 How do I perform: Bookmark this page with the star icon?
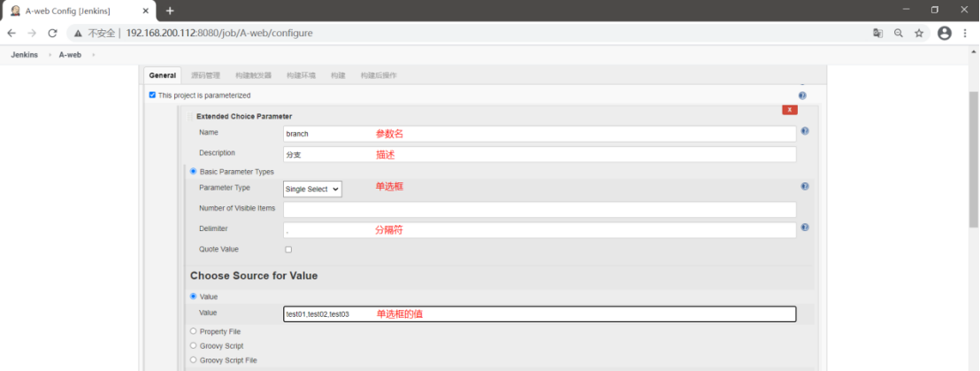(x=919, y=33)
